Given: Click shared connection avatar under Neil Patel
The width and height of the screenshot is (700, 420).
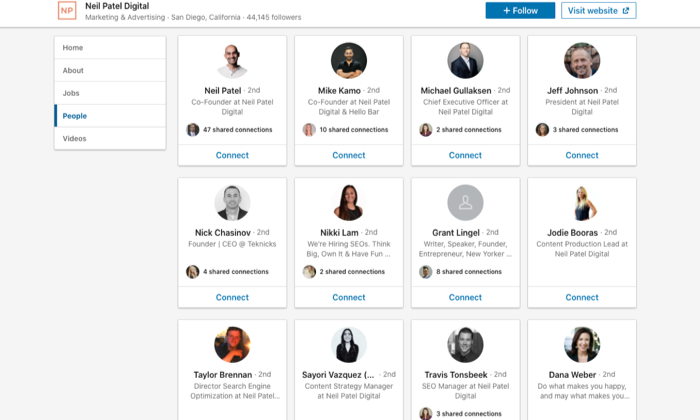Looking at the screenshot, I should (192, 130).
